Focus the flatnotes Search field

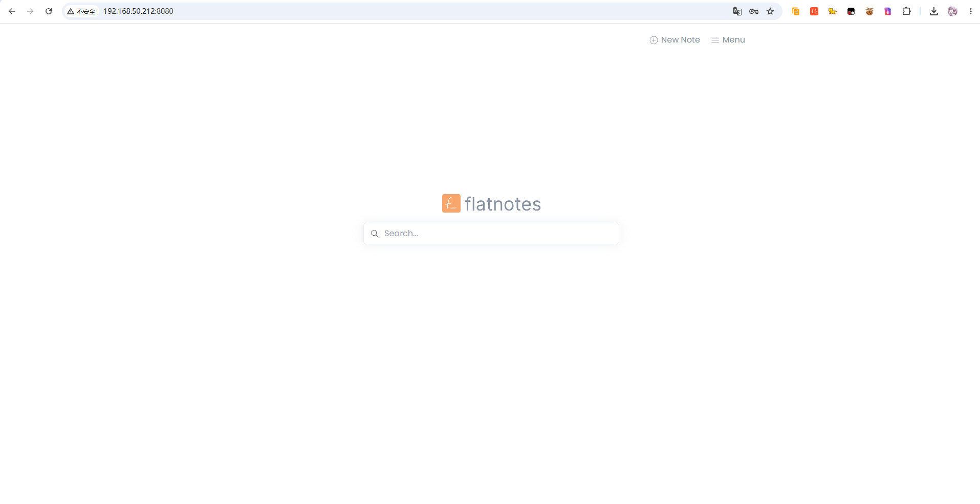click(x=491, y=234)
